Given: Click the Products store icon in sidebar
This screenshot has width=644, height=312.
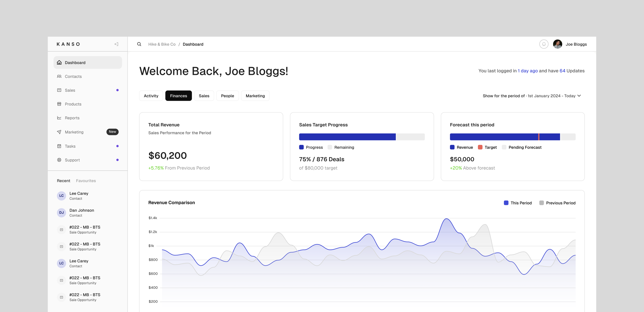Looking at the screenshot, I should coord(59,104).
